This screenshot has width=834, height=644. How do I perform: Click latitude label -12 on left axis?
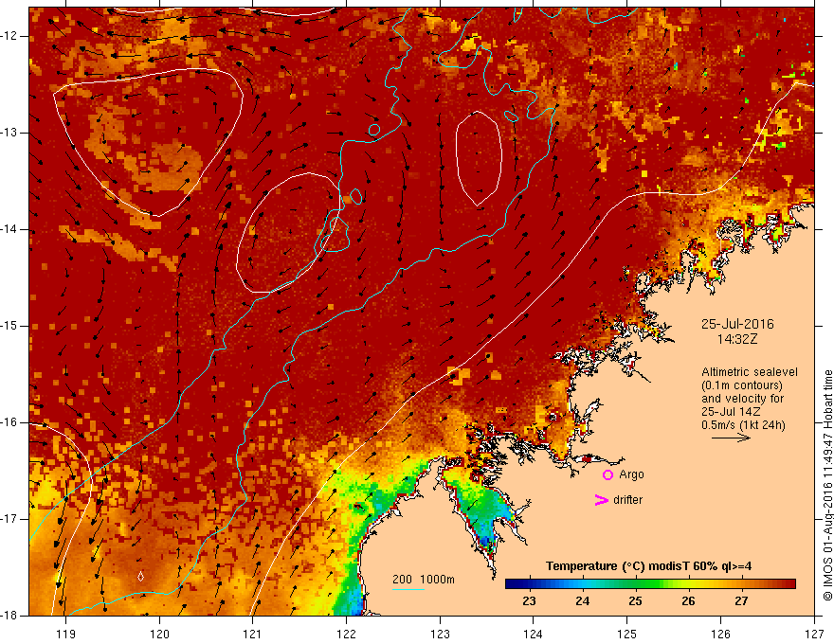tap(9, 36)
